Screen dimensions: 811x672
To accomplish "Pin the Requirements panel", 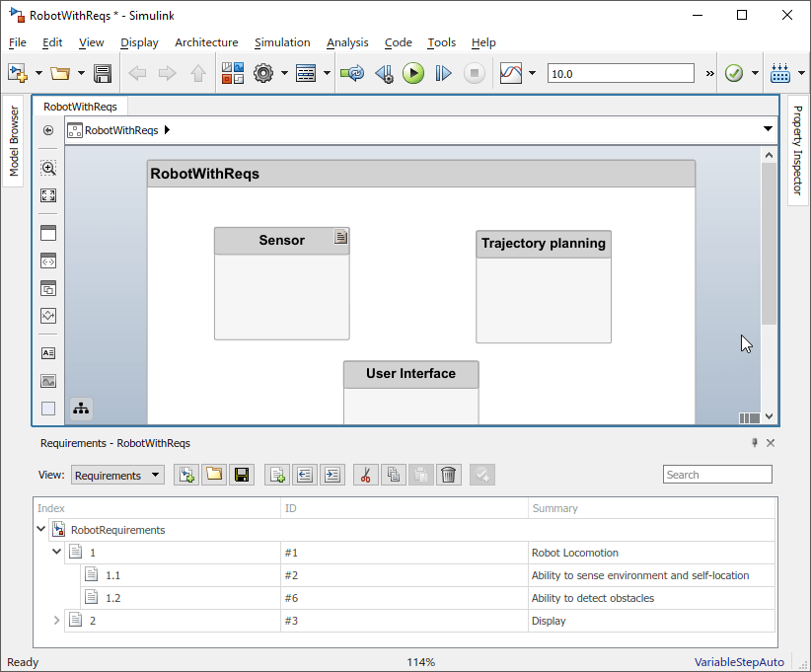I will click(755, 443).
